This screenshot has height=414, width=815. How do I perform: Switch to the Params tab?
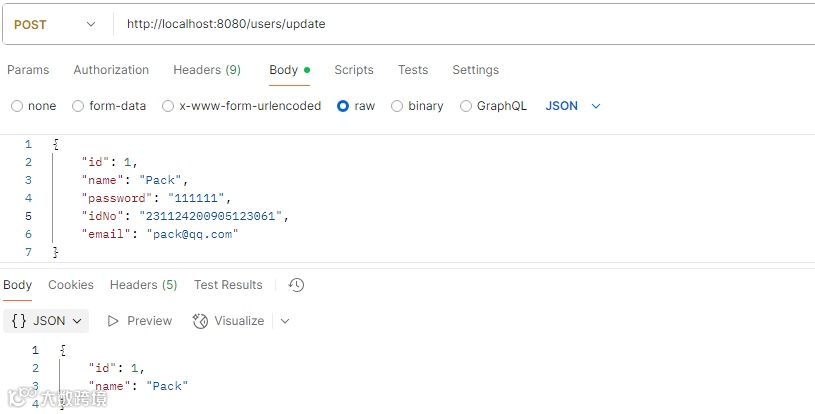[28, 70]
